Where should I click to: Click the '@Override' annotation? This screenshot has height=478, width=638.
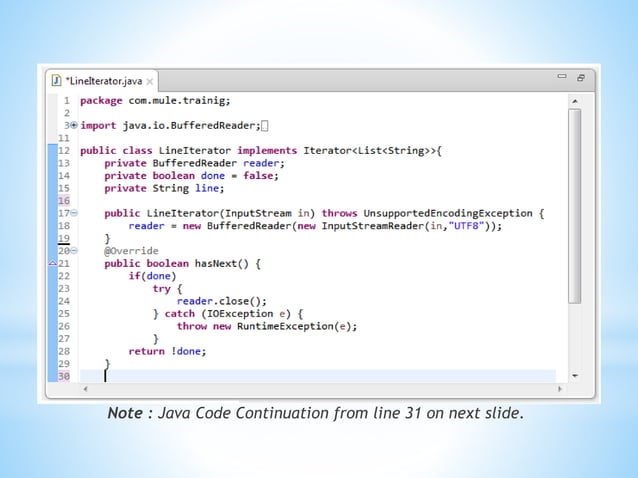[131, 251]
